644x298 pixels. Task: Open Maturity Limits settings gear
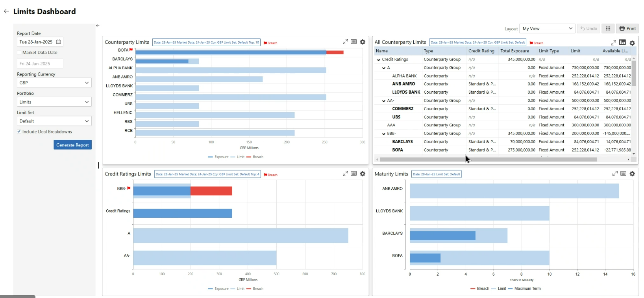click(x=632, y=174)
